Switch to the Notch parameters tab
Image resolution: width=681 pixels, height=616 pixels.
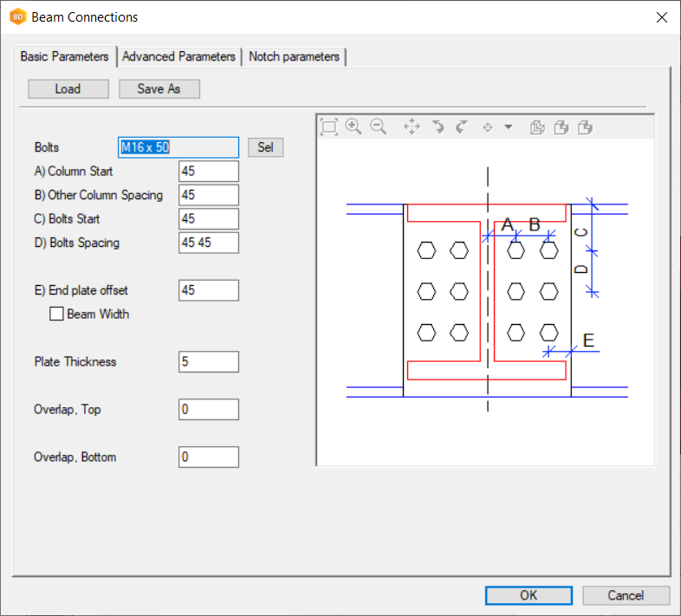(x=294, y=56)
